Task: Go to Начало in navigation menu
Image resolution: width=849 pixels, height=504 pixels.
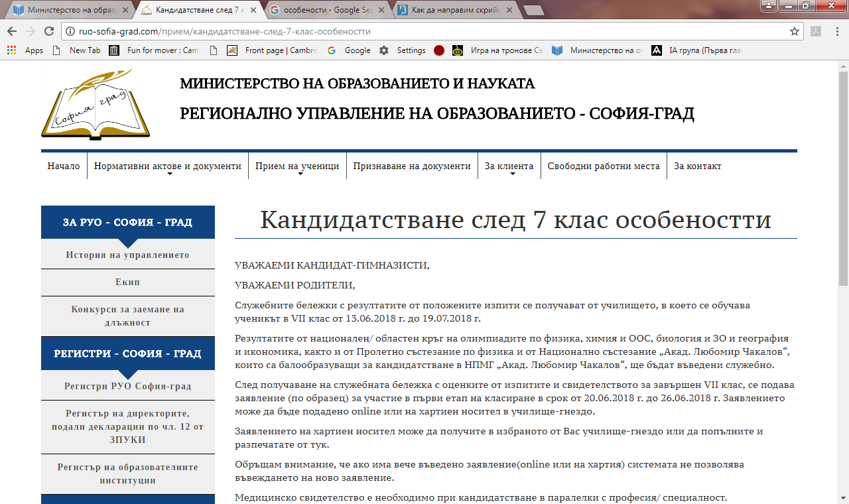Action: 63,166
